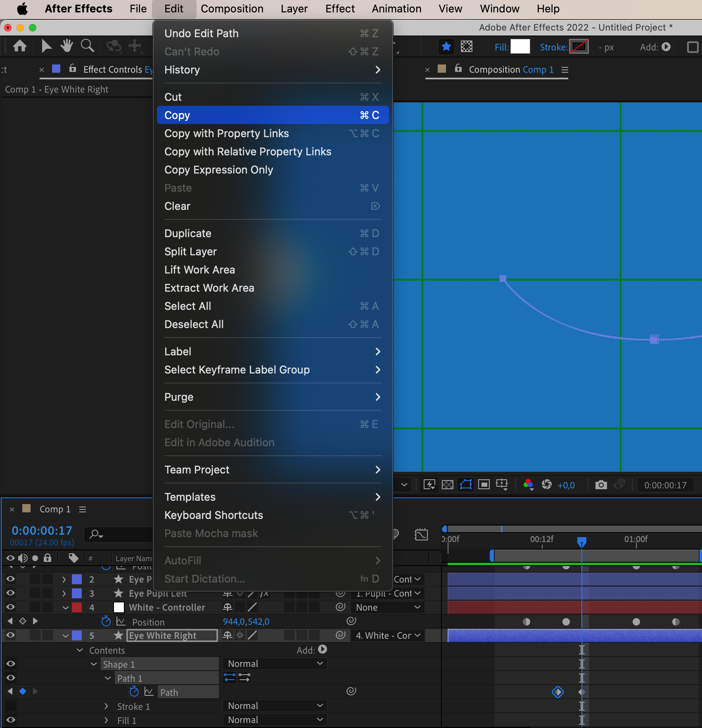Click the blue Stroke label
Screen dimensions: 702x728
553,47
